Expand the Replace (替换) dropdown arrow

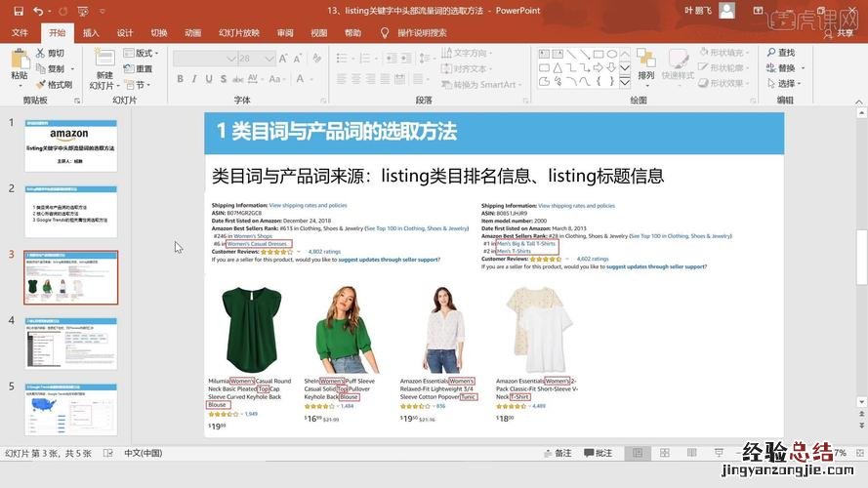point(803,68)
